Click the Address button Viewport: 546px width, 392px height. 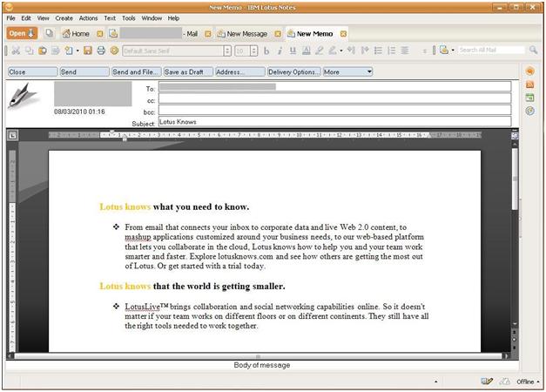(x=240, y=71)
